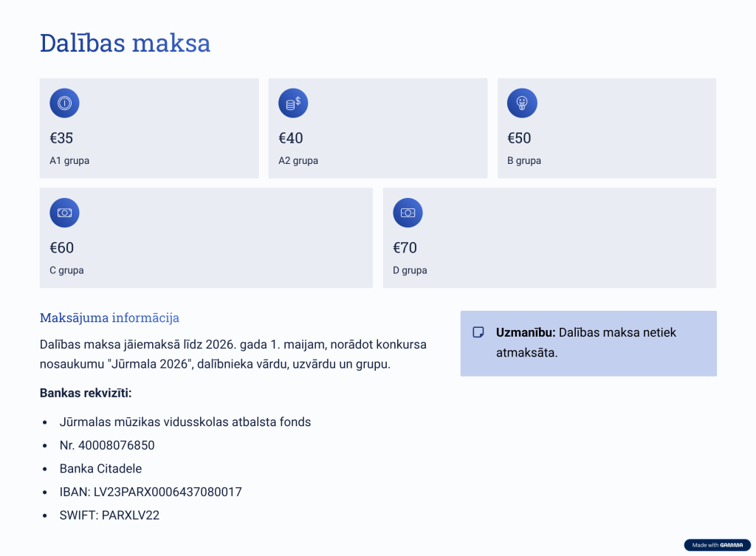Select the €60 C grupa card

point(206,238)
